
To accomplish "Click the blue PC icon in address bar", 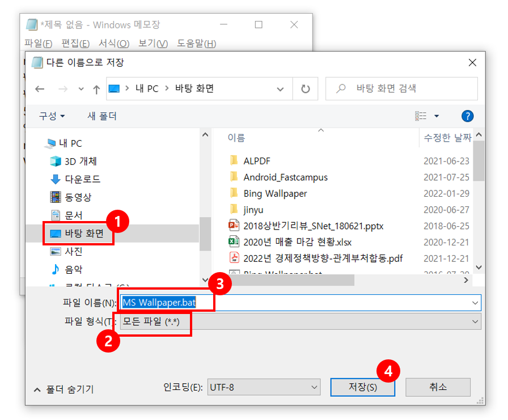I will pos(114,88).
